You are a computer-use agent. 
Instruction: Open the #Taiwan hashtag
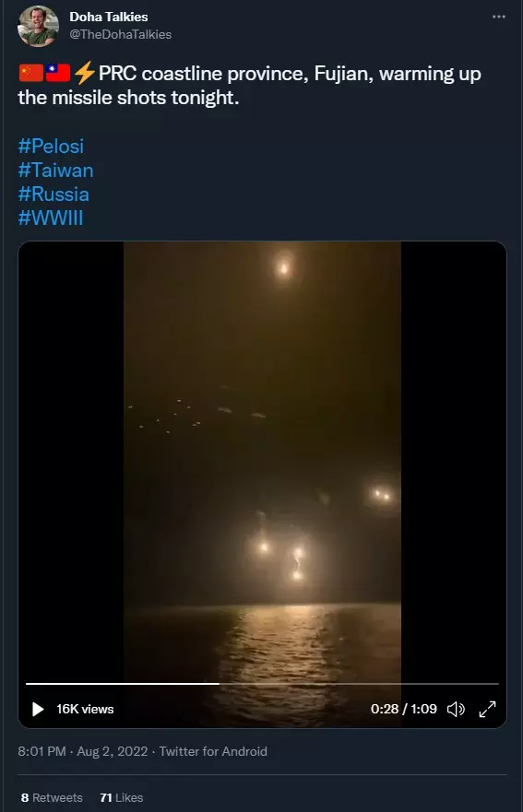[x=55, y=171]
